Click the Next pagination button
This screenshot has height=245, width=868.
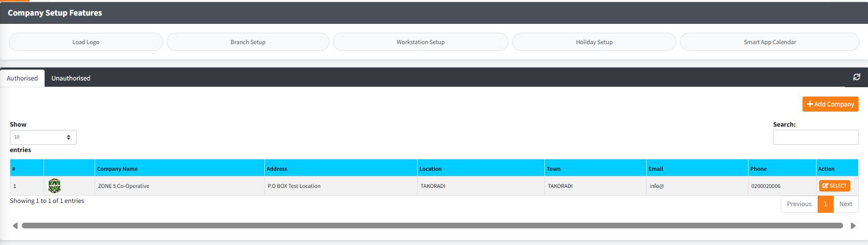(x=846, y=204)
